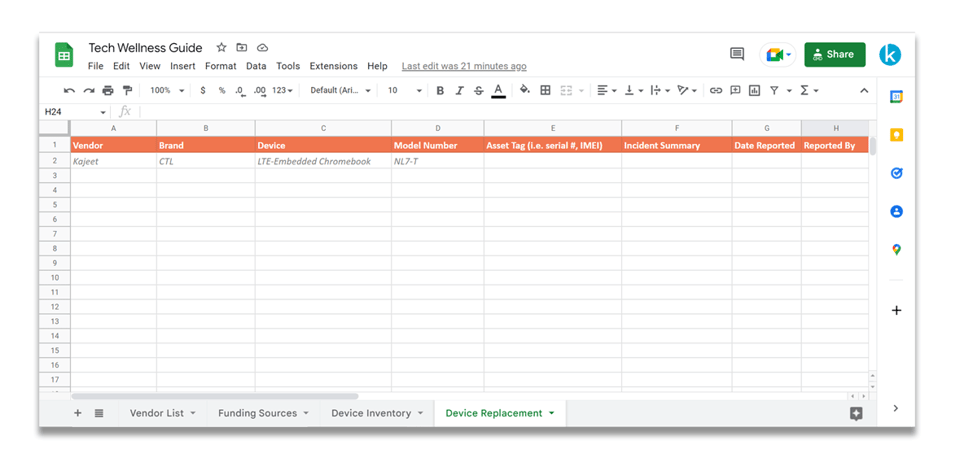Increase decimal places icon
This screenshot has width=960, height=471.
[x=260, y=91]
